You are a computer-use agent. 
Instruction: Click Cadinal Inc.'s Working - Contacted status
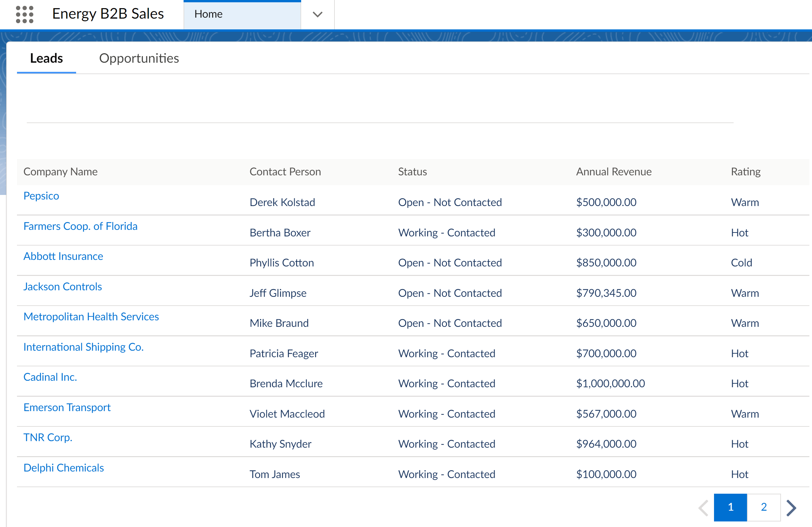click(447, 383)
